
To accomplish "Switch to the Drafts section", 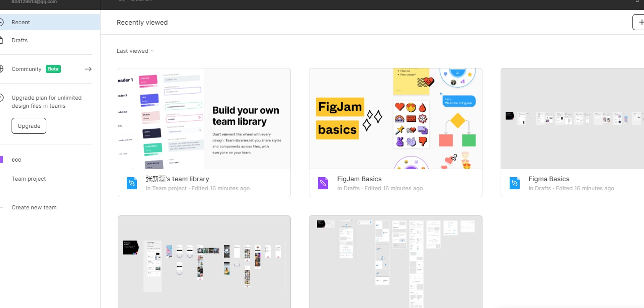I will tap(20, 40).
